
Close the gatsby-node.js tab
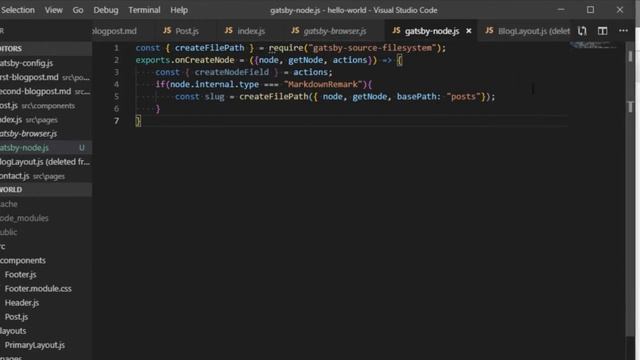coord(469,31)
